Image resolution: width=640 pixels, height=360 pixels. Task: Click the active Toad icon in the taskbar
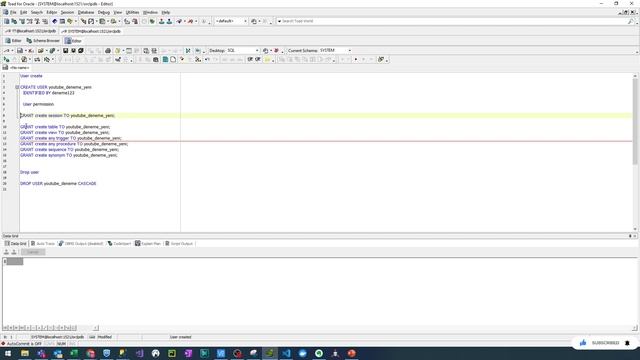270,353
